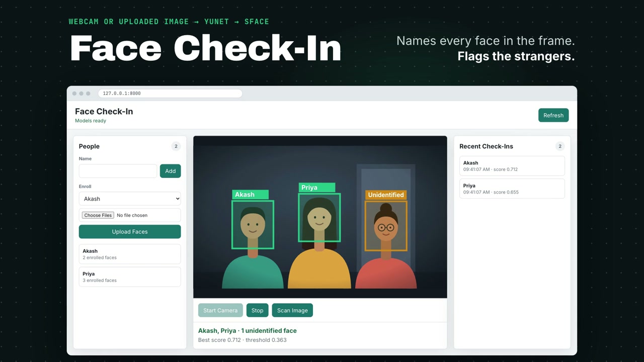This screenshot has width=644, height=362.
Task: Click the Add person button
Action: coord(171,171)
